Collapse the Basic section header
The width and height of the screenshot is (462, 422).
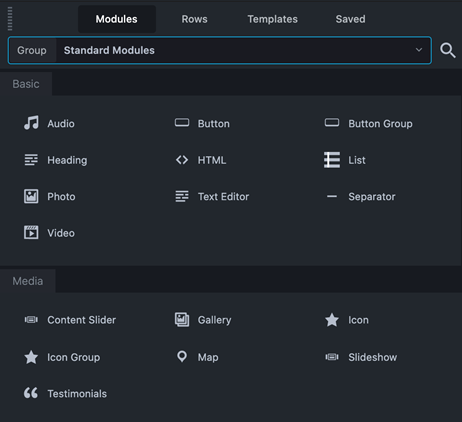pos(26,84)
